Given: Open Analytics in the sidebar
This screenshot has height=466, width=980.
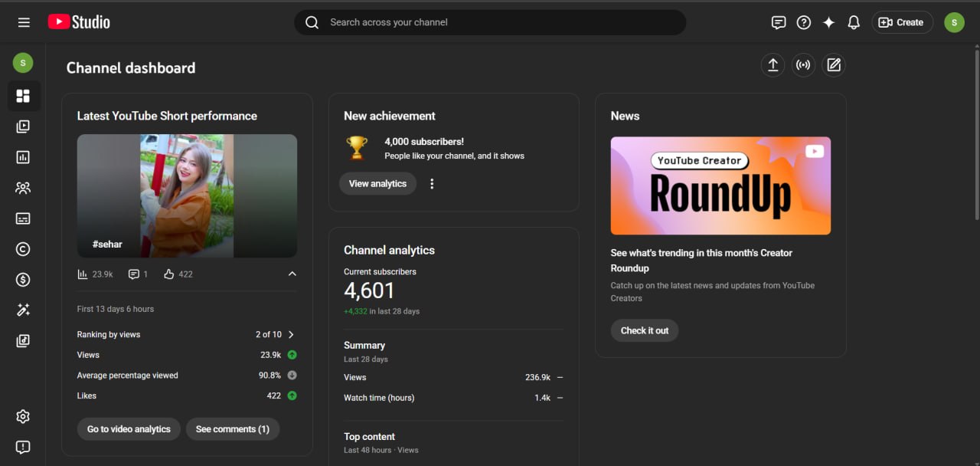Looking at the screenshot, I should (23, 157).
